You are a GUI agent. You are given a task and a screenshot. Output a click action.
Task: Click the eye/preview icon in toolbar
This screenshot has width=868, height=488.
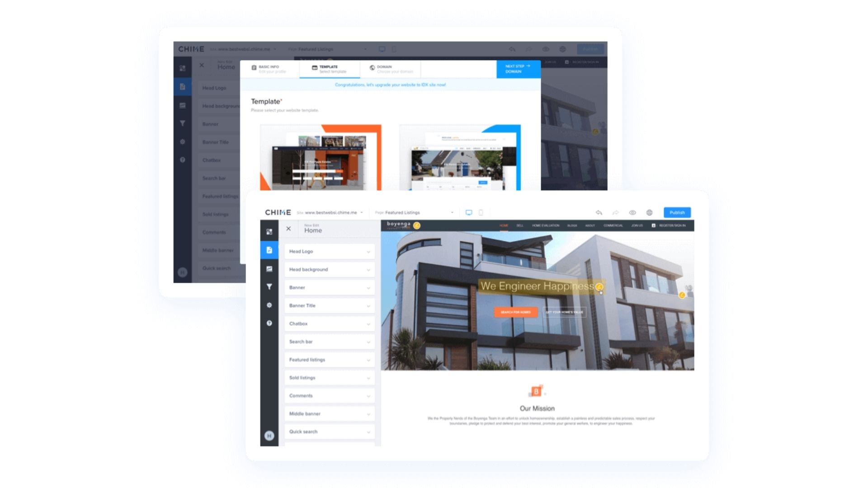pyautogui.click(x=632, y=212)
